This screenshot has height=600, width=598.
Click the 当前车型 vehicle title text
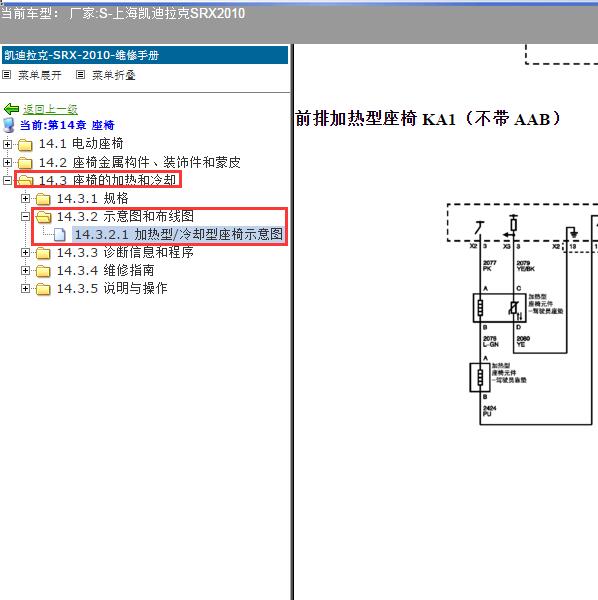point(123,13)
